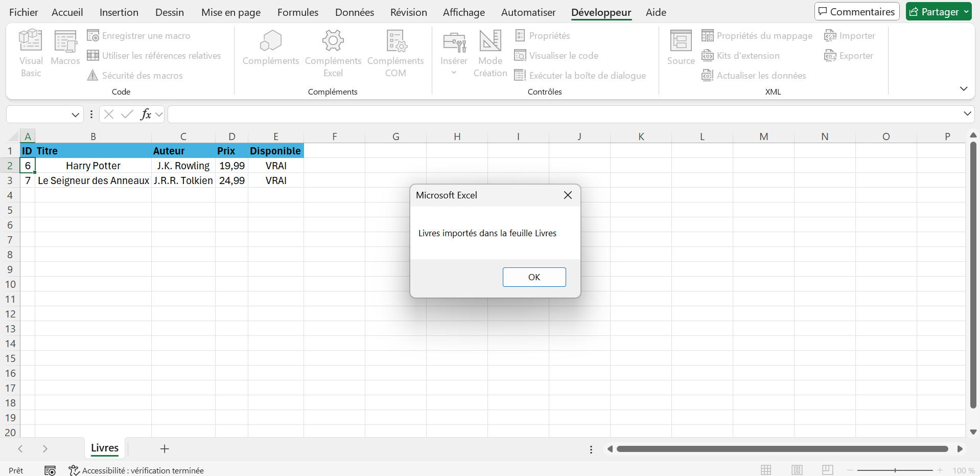Click the formula bar Cancel X icon
Image resolution: width=980 pixels, height=476 pixels.
[x=109, y=115]
